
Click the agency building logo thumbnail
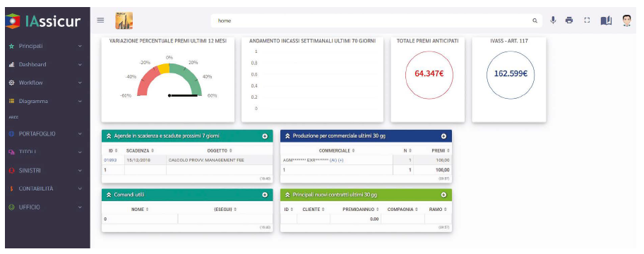[124, 20]
